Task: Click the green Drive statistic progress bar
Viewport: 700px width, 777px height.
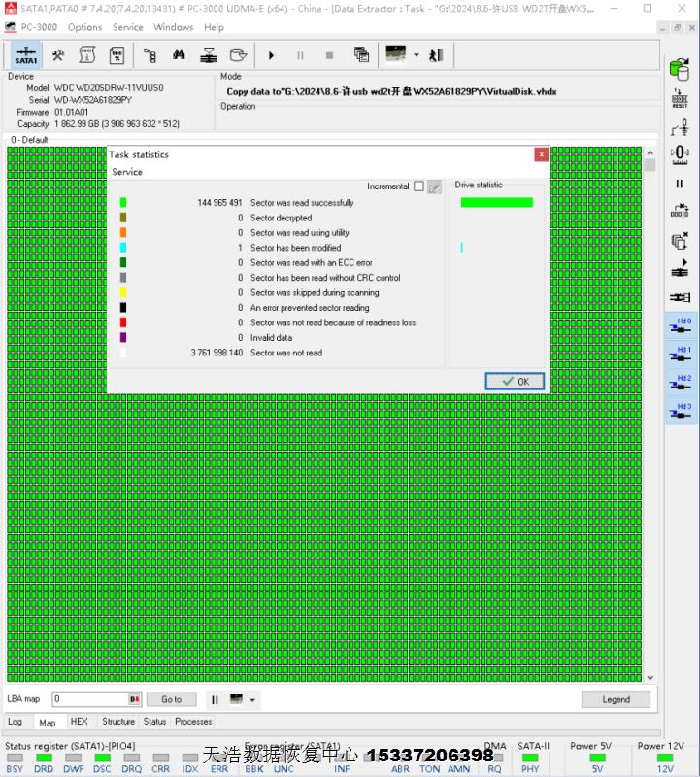Action: (496, 203)
